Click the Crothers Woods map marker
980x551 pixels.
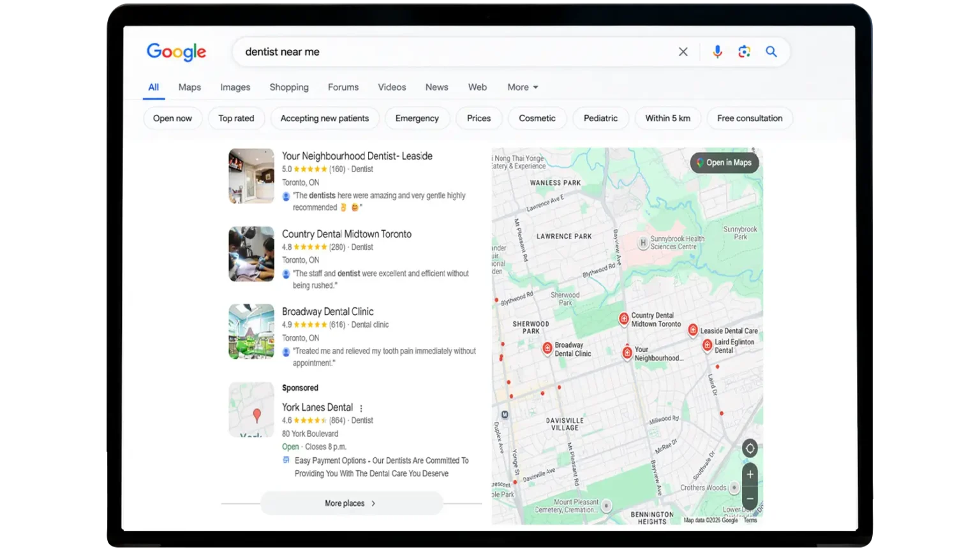point(734,488)
